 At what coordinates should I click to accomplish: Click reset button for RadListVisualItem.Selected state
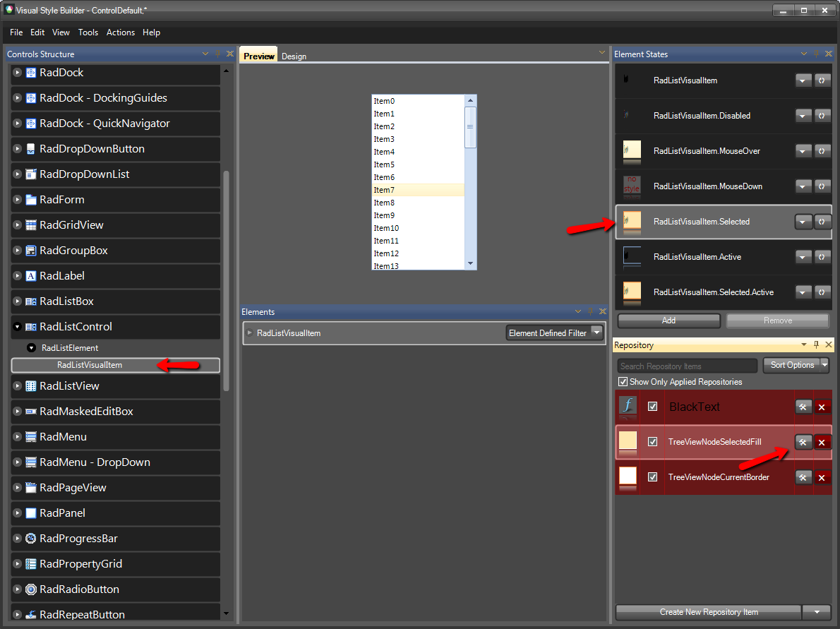click(822, 222)
